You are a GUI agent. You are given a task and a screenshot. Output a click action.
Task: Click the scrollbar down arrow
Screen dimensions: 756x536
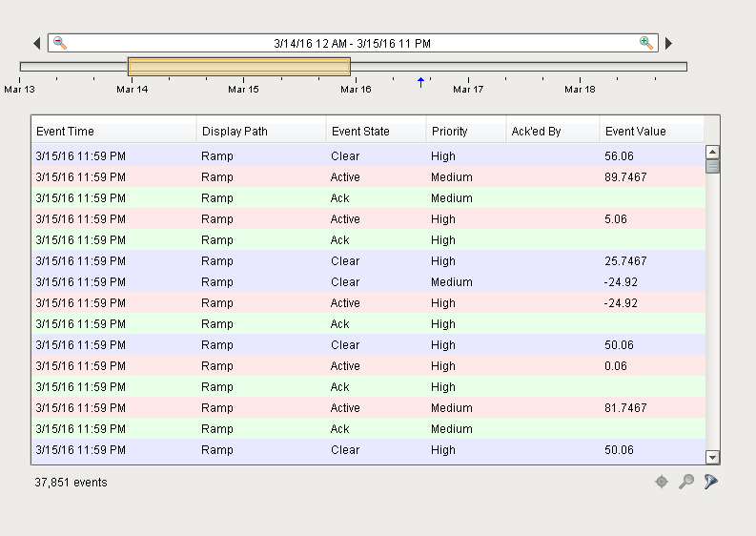(712, 457)
